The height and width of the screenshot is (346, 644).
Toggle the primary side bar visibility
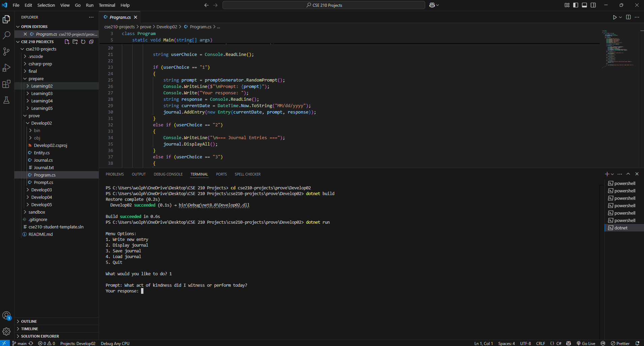point(576,5)
